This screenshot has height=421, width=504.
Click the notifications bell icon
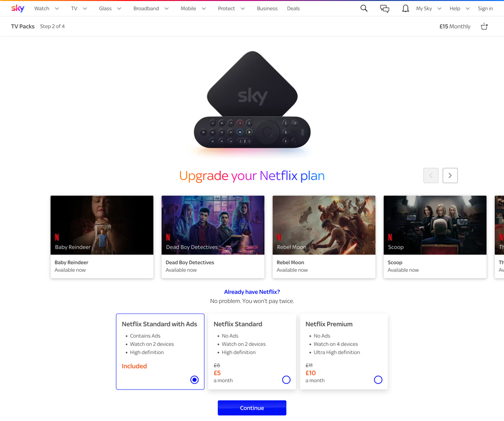tap(405, 8)
